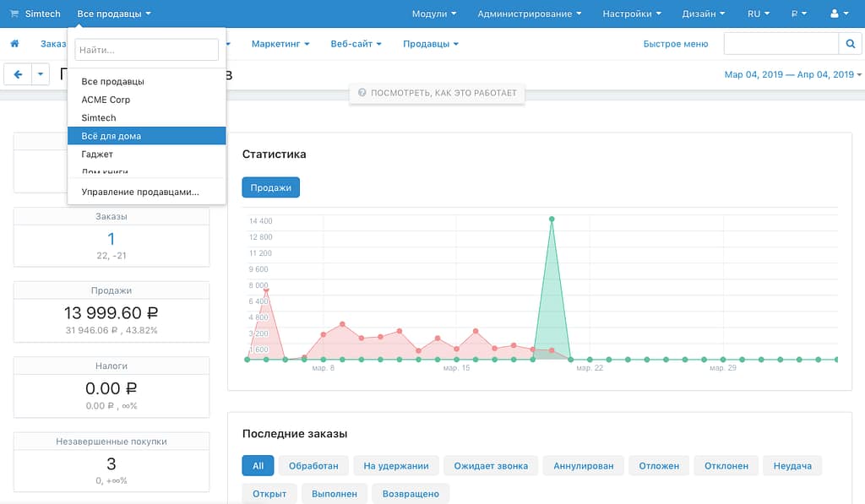Open the date range picker Мар 04 — Апр 04
The width and height of the screenshot is (865, 504).
pos(790,74)
